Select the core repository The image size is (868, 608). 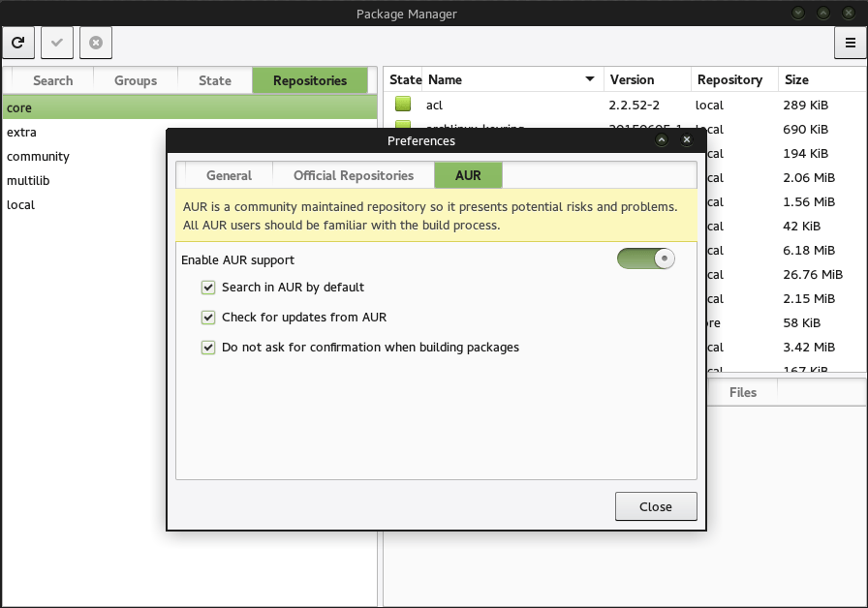tap(190, 107)
